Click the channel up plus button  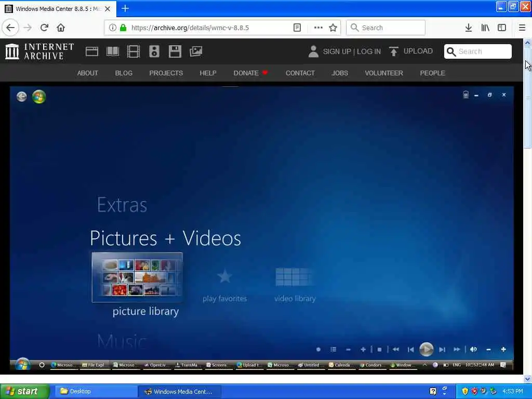(363, 349)
